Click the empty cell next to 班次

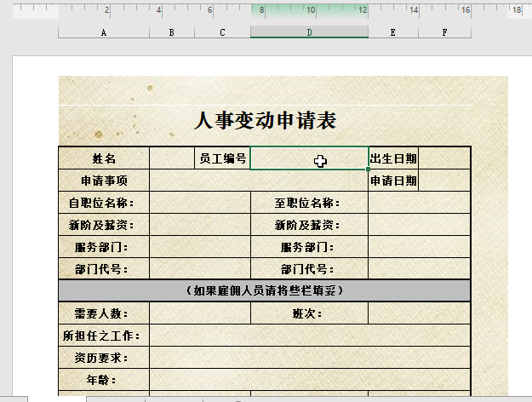[419, 313]
